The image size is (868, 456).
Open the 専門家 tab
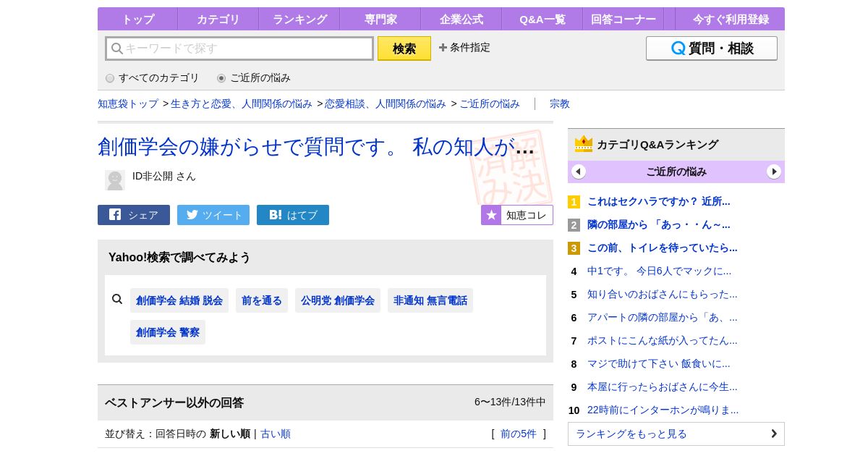coord(380,20)
